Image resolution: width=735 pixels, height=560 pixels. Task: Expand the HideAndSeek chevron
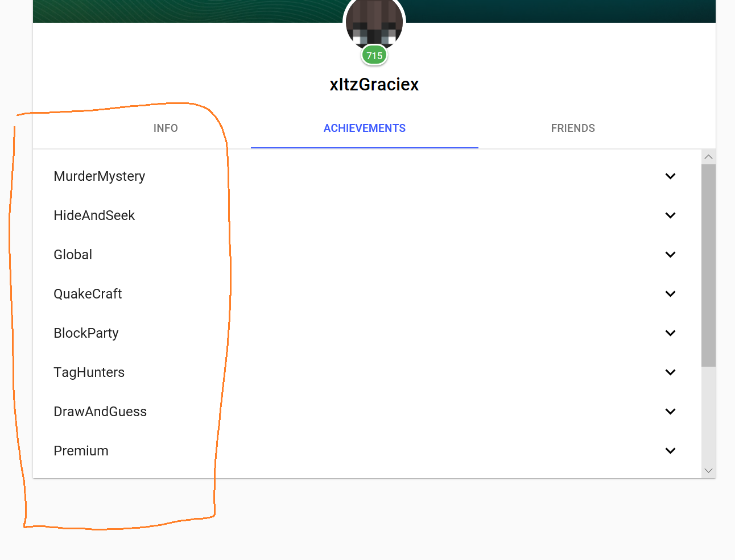click(x=671, y=215)
